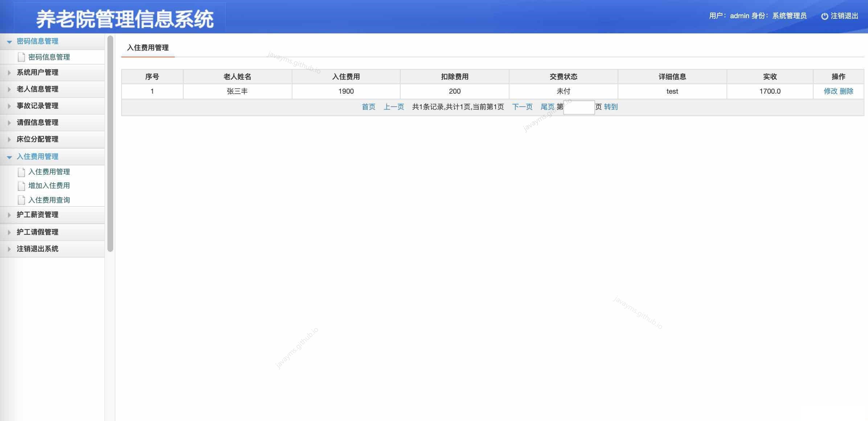Image resolution: width=868 pixels, height=421 pixels.
Task: Click the document icon beside 密码信息管理 submenu
Action: click(x=21, y=57)
